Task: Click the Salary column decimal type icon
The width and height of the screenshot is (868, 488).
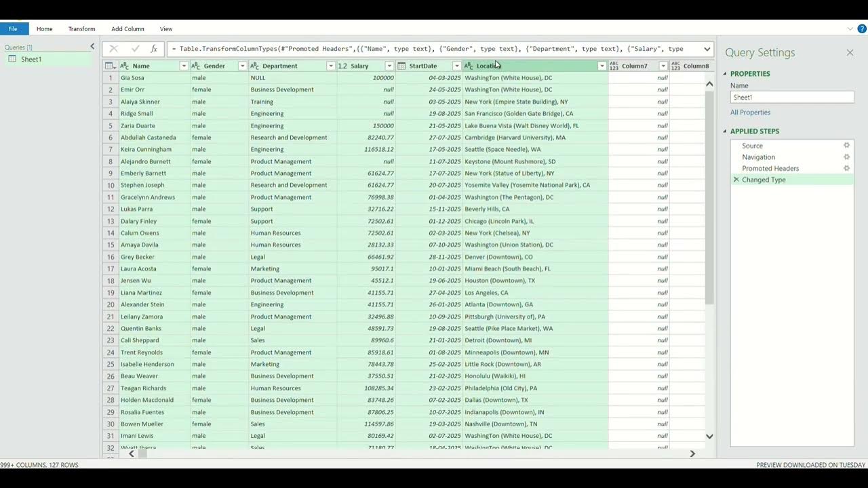Action: pos(342,66)
